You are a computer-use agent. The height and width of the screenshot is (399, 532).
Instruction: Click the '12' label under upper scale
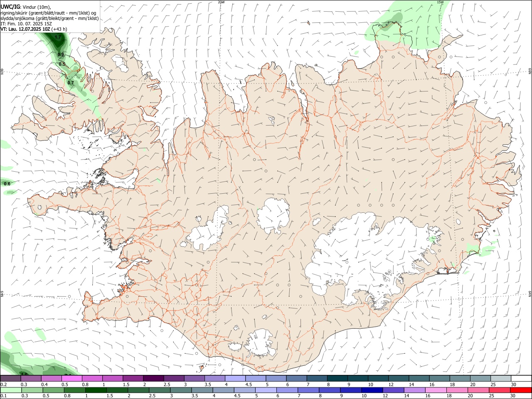click(391, 384)
